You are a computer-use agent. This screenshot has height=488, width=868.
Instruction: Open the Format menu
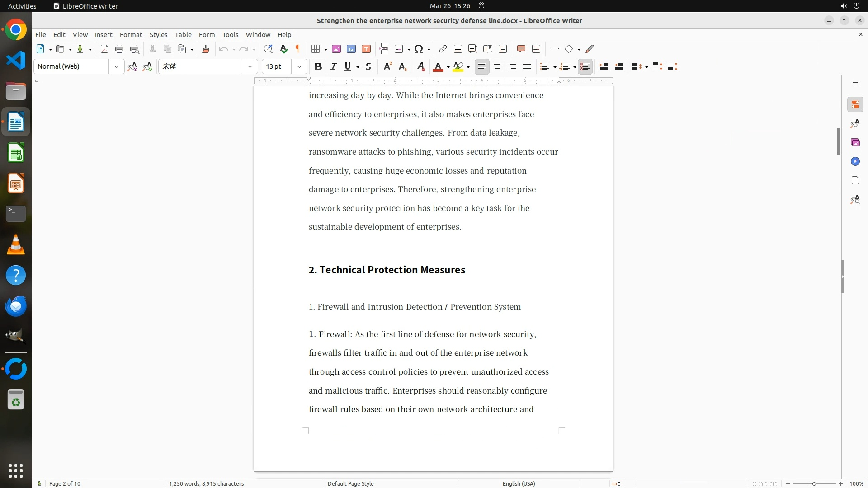click(131, 35)
